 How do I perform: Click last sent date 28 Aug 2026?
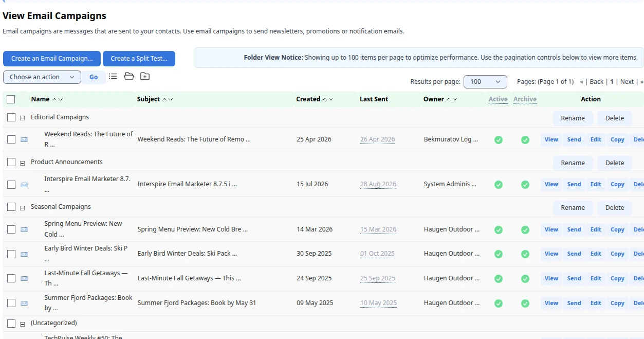coord(378,184)
